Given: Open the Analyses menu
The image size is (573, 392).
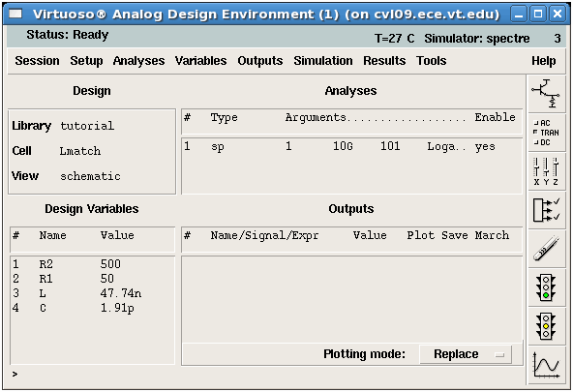Looking at the screenshot, I should pyautogui.click(x=138, y=61).
